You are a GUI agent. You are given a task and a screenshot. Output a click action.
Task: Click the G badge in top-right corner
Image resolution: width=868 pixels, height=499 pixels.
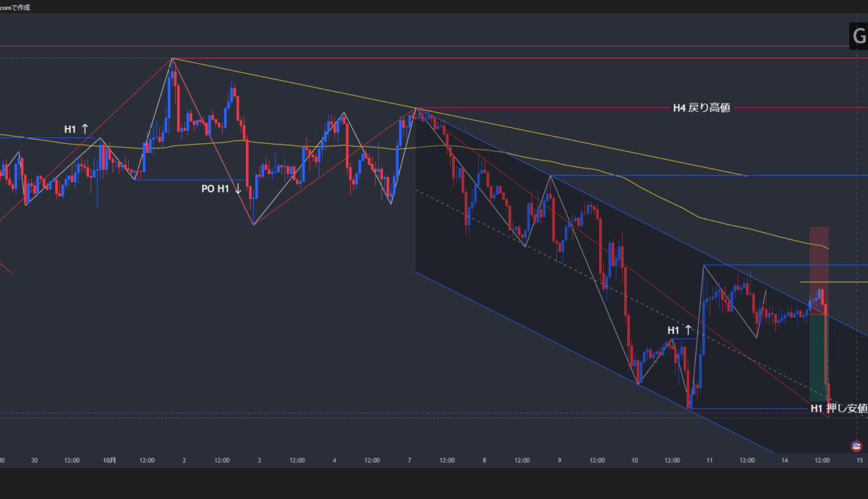859,36
